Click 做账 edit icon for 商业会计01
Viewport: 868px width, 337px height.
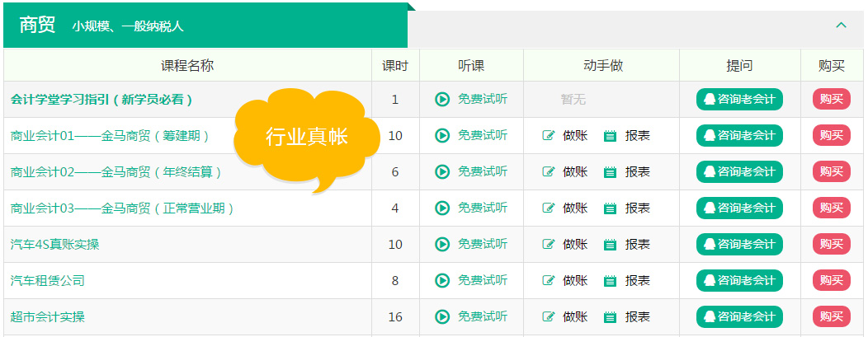(x=548, y=136)
